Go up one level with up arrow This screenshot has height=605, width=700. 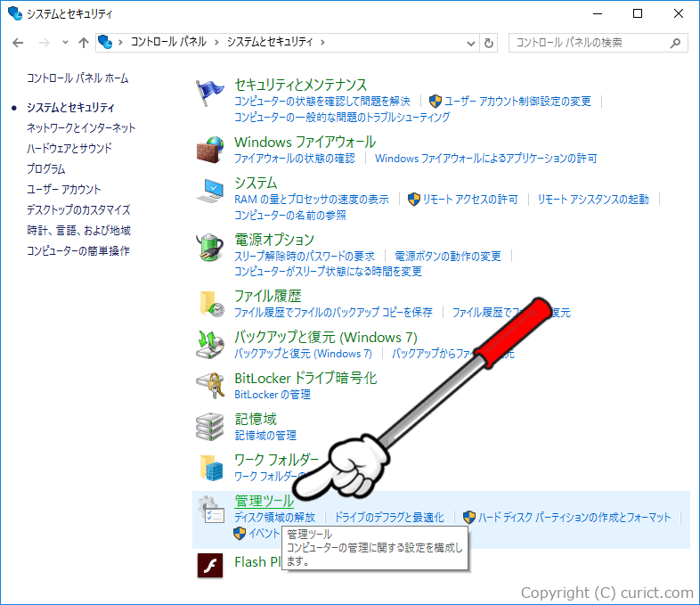point(84,43)
